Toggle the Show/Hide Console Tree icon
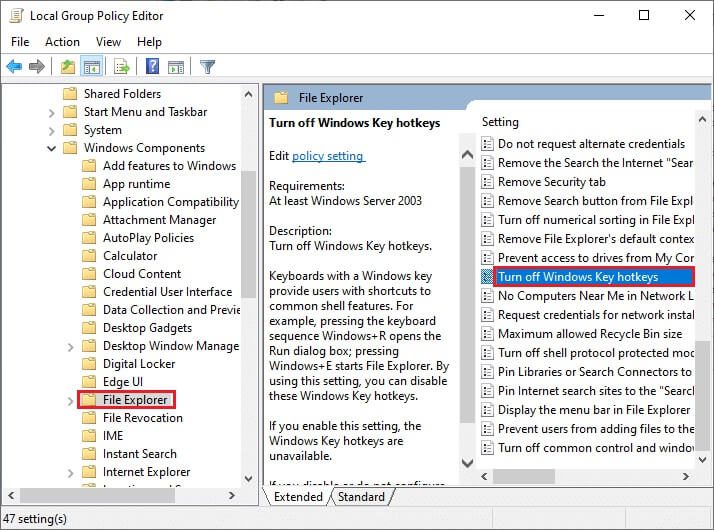The width and height of the screenshot is (714, 530). pyautogui.click(x=92, y=67)
